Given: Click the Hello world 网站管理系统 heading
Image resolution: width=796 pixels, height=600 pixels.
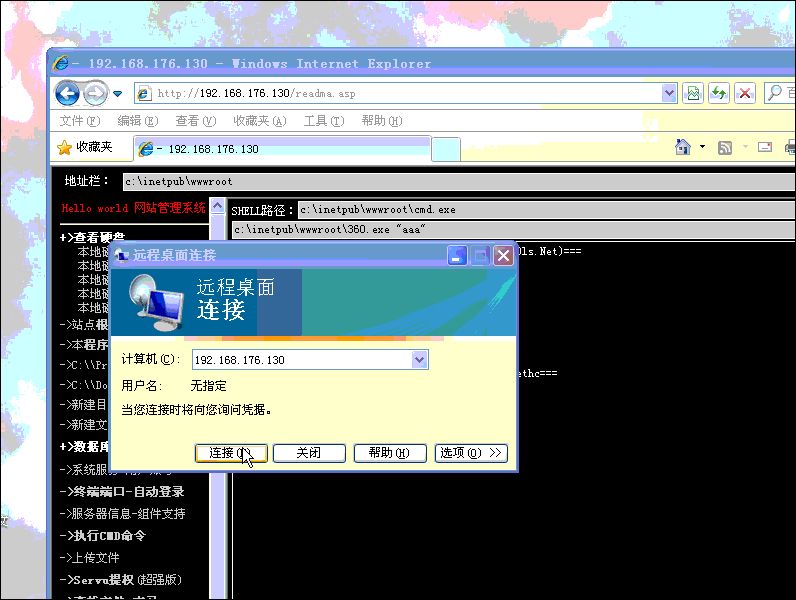Looking at the screenshot, I should (134, 208).
